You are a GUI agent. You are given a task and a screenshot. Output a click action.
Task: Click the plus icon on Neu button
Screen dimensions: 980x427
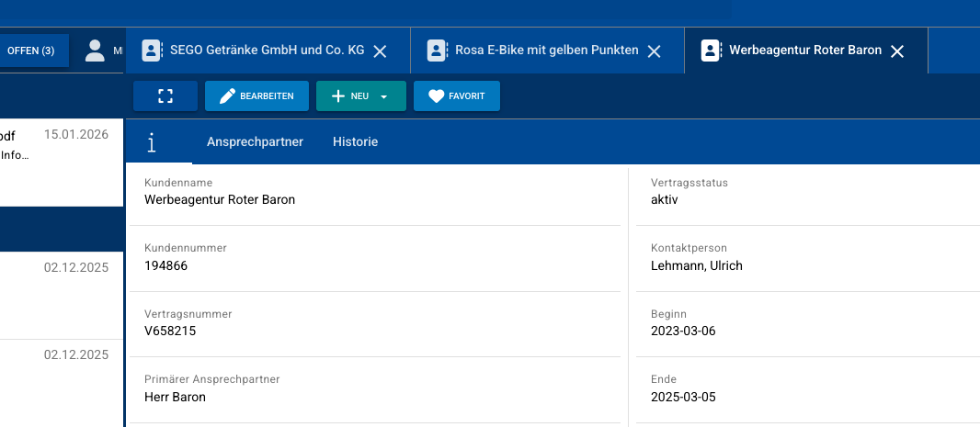coord(337,96)
